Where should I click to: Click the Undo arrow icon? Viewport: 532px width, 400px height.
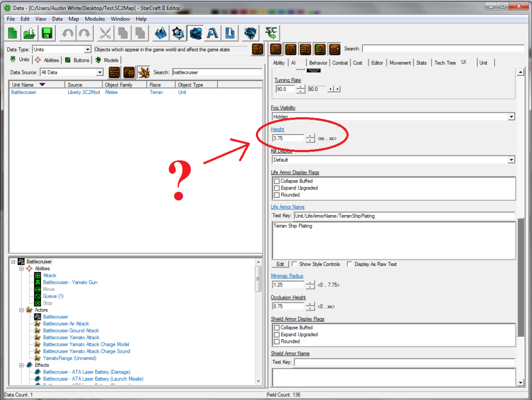click(x=68, y=33)
